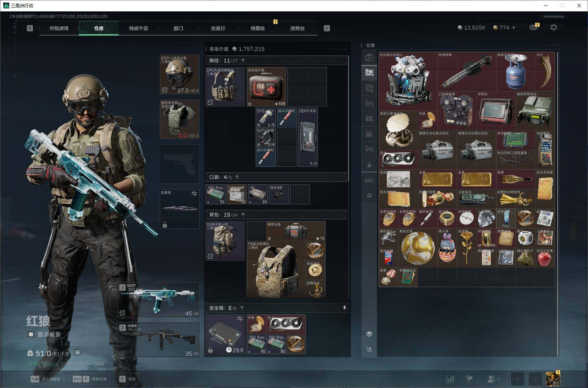Select the 军用炮弹 missile item in warehouse
The image size is (588, 388).
tap(467, 72)
